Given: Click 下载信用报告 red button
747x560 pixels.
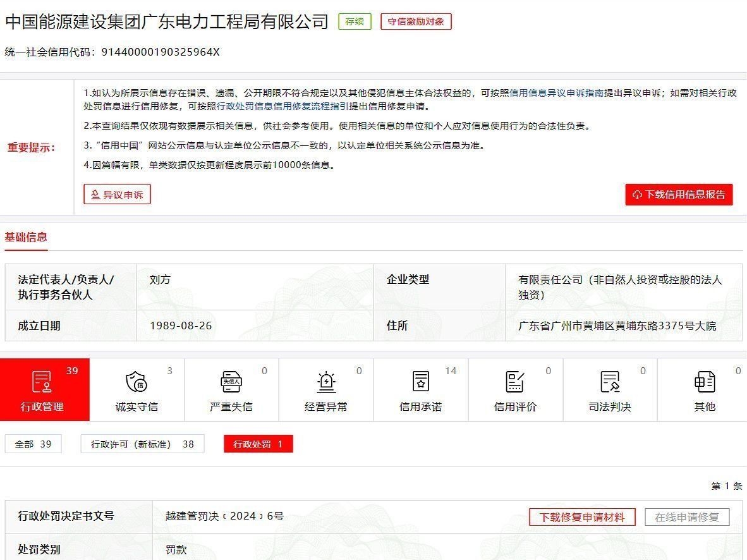Looking at the screenshot, I should [679, 195].
